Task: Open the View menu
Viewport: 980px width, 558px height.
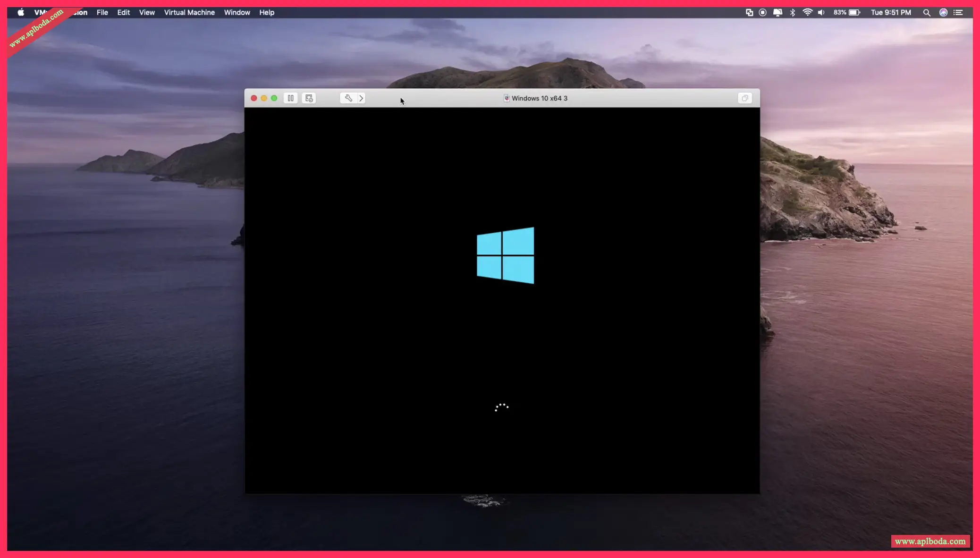Action: 147,12
